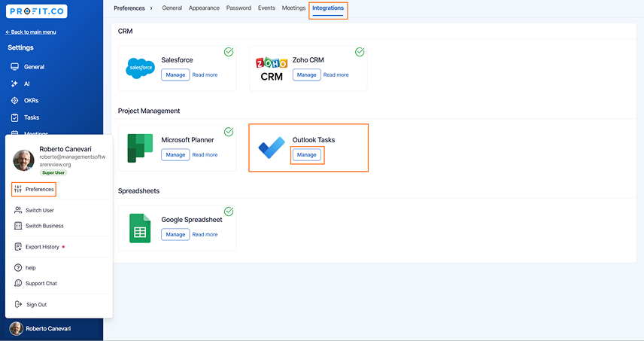Click the Google Spreadsheet logo

pos(140,228)
